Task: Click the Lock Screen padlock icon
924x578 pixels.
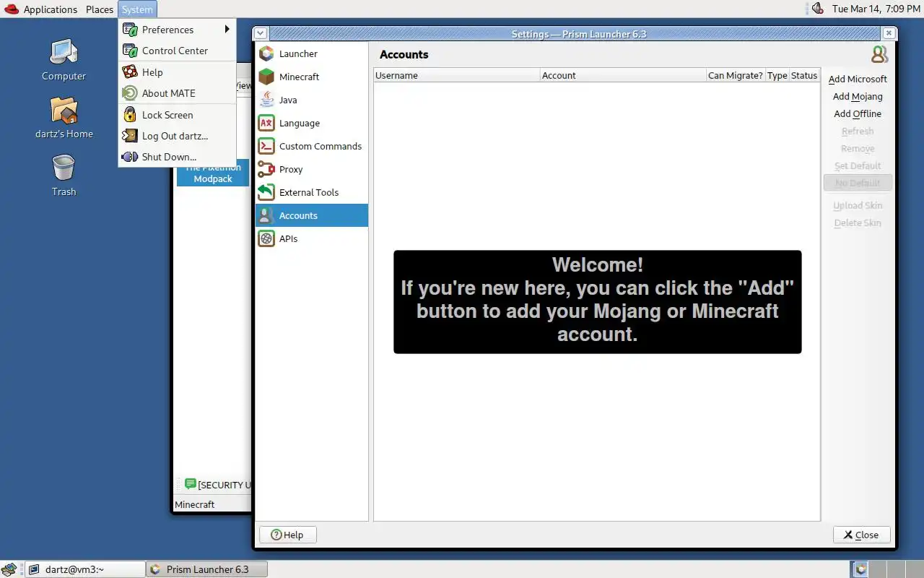Action: 130,115
